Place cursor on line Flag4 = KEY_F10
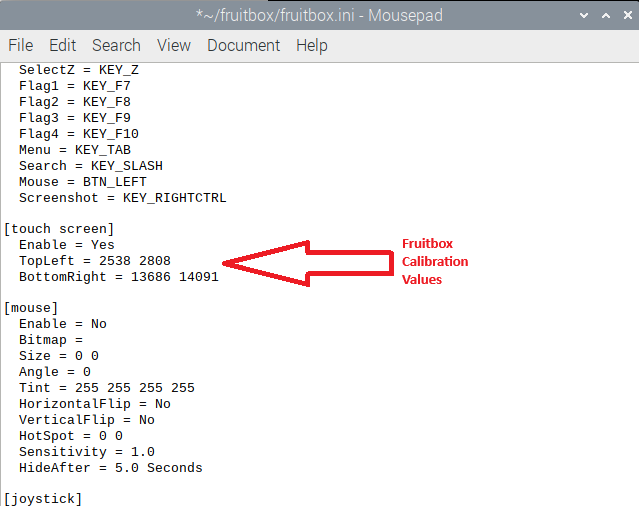 click(79, 134)
